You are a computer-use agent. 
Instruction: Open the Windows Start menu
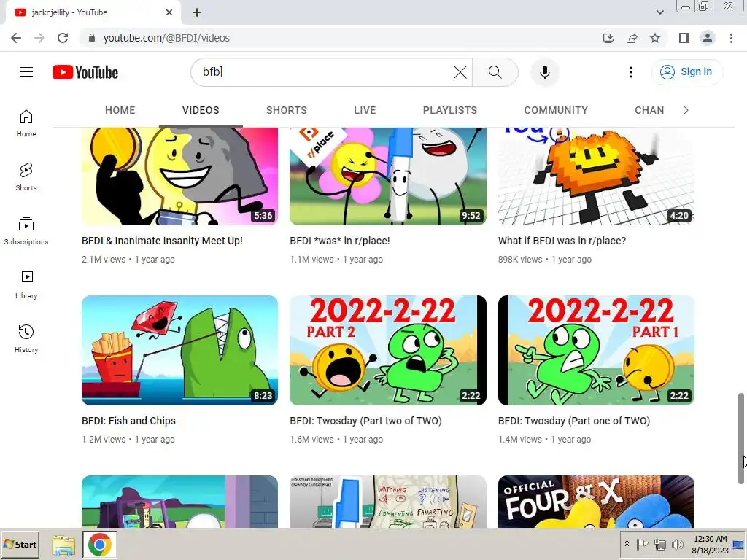[x=20, y=544]
